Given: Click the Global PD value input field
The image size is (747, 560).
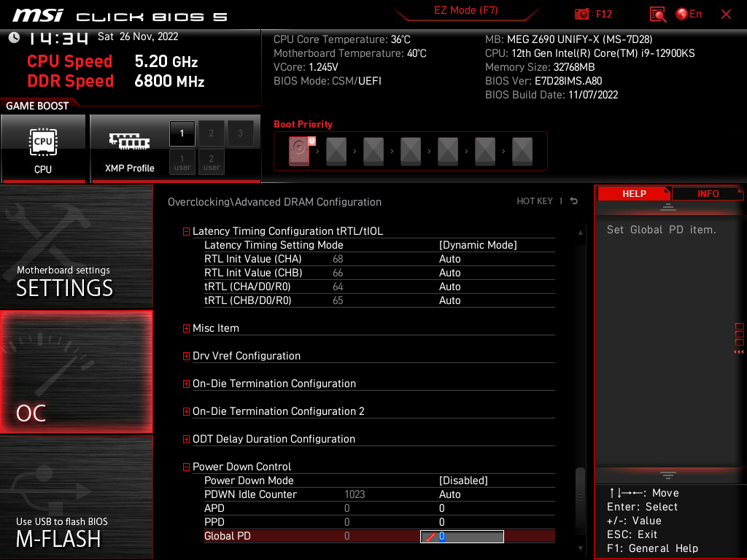Looking at the screenshot, I should tap(462, 536).
